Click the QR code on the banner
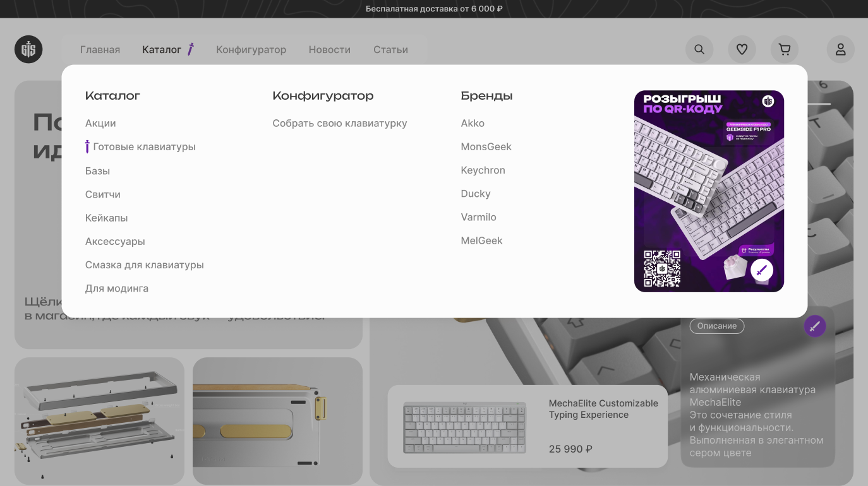This screenshot has width=868, height=486. tap(662, 268)
